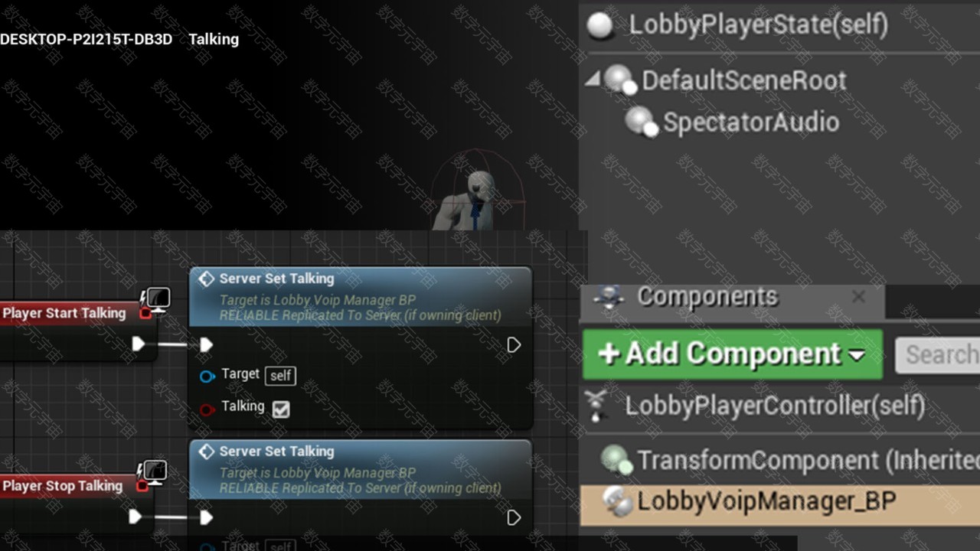Select the SpectatorAudio component icon
980x551 pixels.
click(x=641, y=122)
